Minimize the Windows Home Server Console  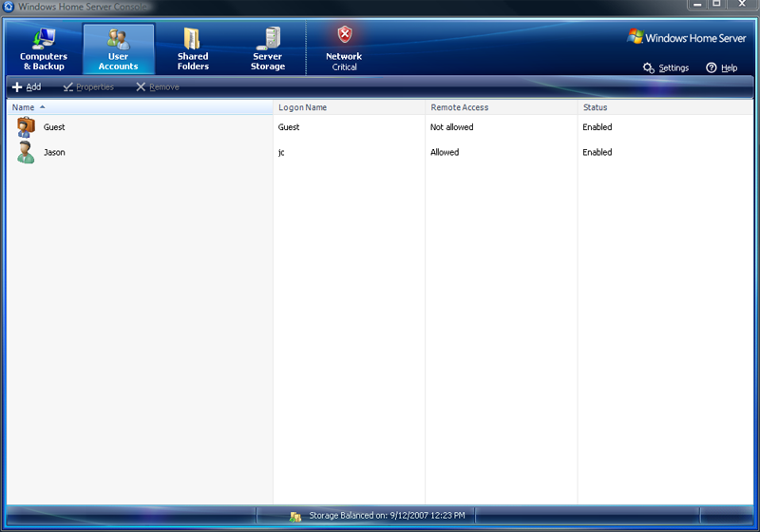point(697,5)
